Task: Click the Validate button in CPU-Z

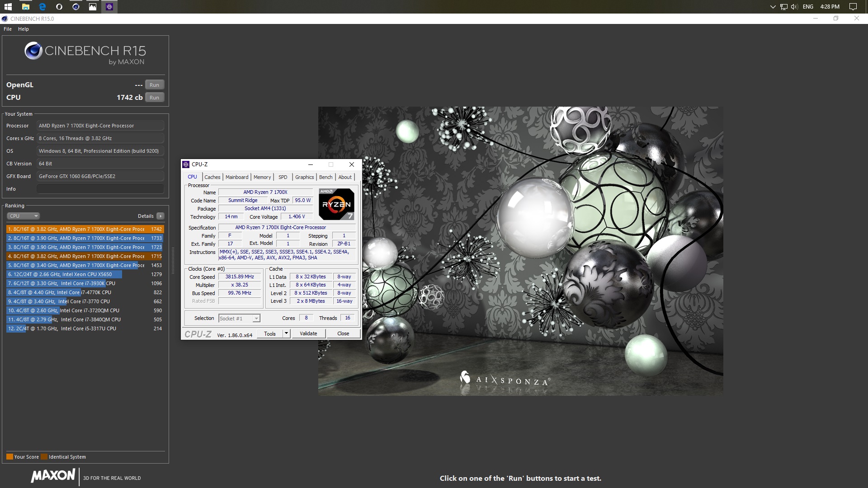Action: 308,334
